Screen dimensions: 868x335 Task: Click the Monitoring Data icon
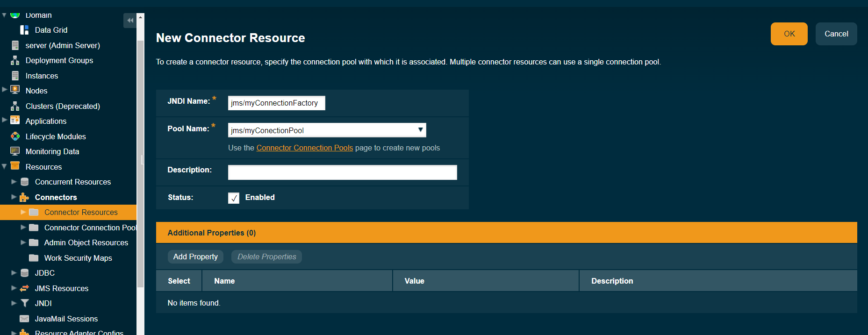[15, 151]
